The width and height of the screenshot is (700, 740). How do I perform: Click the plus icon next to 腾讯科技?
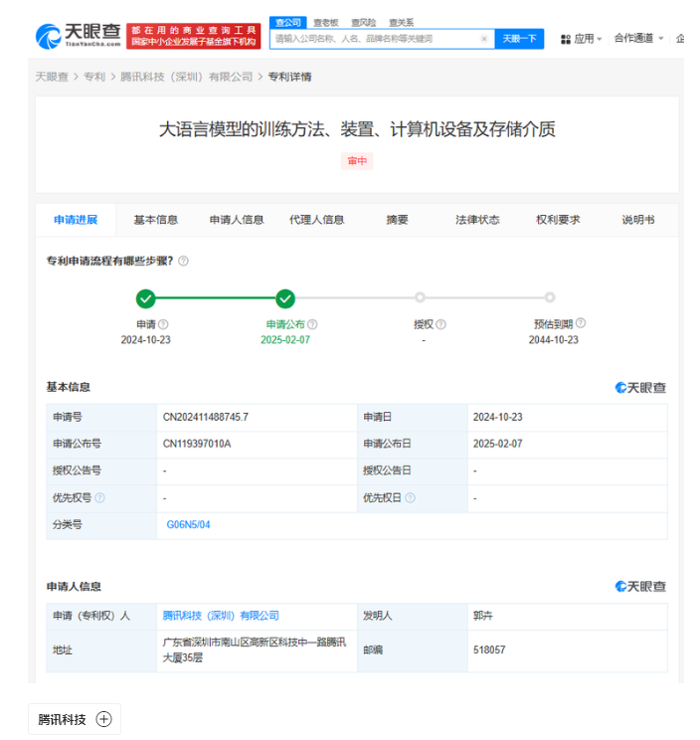click(103, 719)
